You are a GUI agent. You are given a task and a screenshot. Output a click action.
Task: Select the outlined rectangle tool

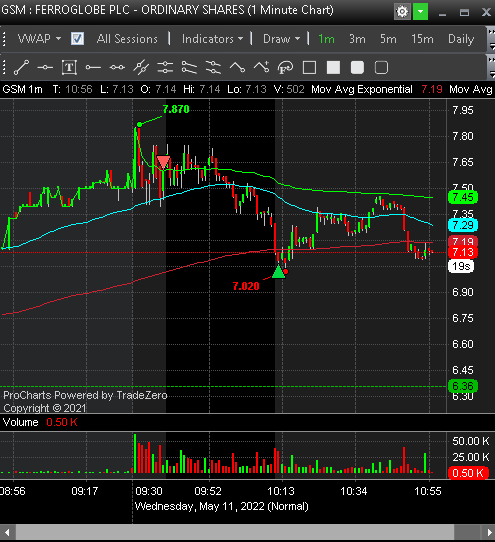click(309, 67)
